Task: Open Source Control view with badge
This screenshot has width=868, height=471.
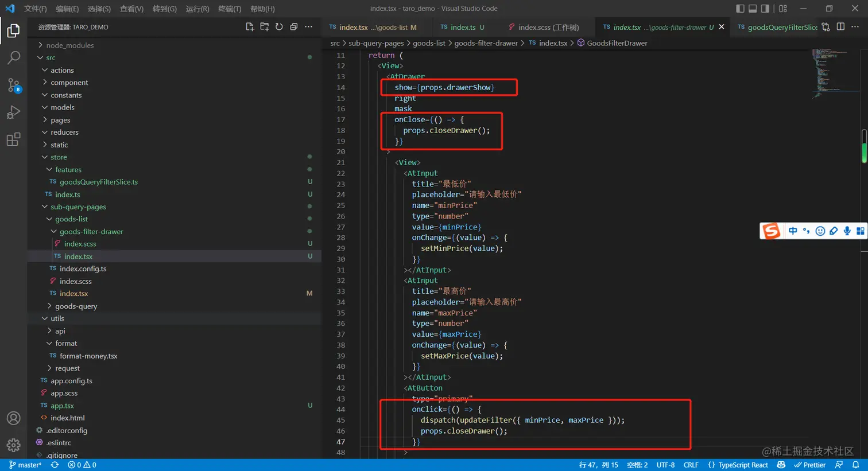Action: tap(13, 85)
